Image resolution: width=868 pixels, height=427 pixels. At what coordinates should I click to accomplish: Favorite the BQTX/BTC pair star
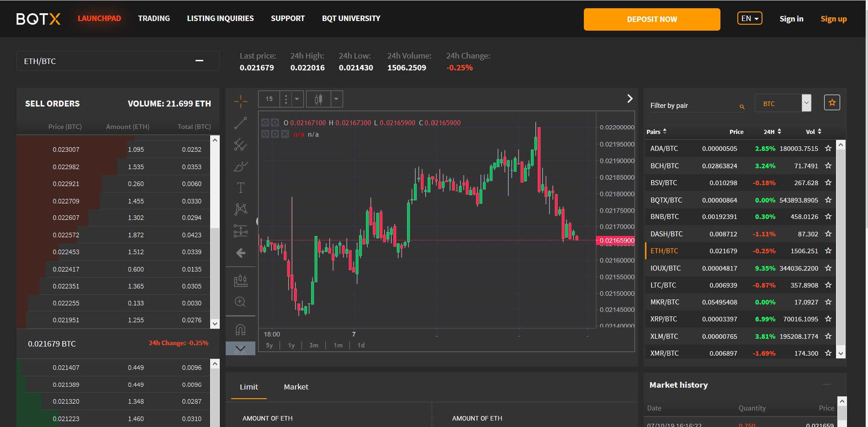click(828, 200)
